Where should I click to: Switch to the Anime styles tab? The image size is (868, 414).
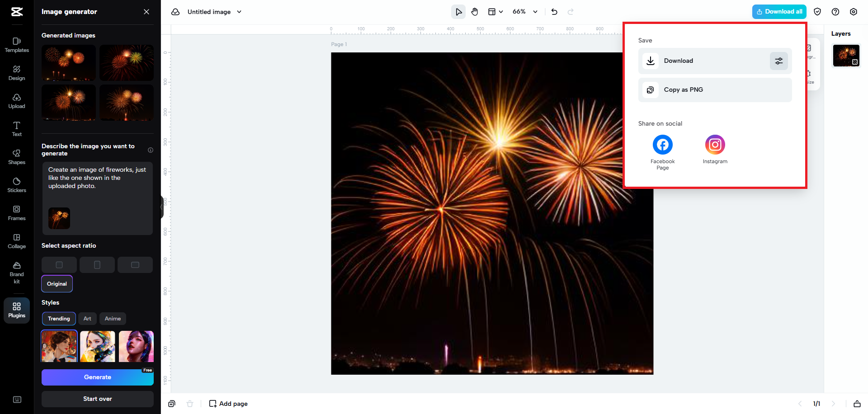click(x=113, y=319)
